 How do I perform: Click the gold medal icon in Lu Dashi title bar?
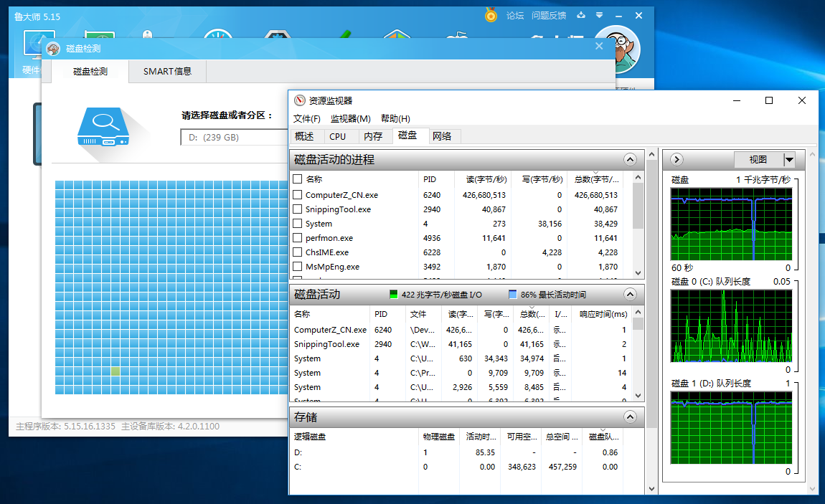491,14
